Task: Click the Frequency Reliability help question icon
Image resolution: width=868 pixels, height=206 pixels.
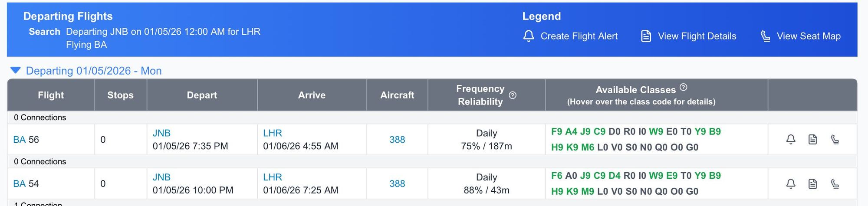Action: click(513, 95)
